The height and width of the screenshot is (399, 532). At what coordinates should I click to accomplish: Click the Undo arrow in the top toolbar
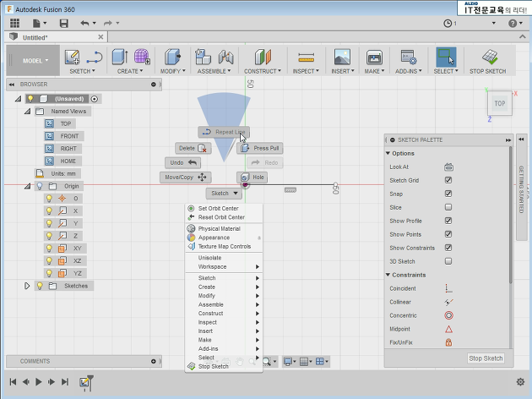(x=84, y=23)
